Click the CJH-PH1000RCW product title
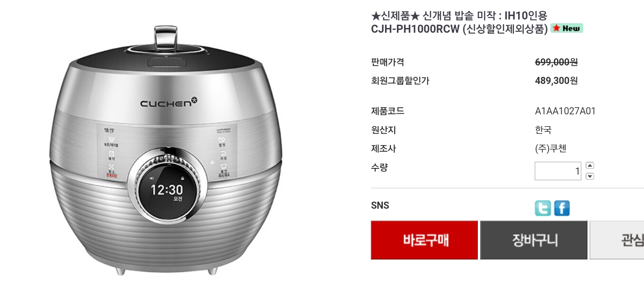Viewport: 644px width, 296px height. click(x=415, y=29)
